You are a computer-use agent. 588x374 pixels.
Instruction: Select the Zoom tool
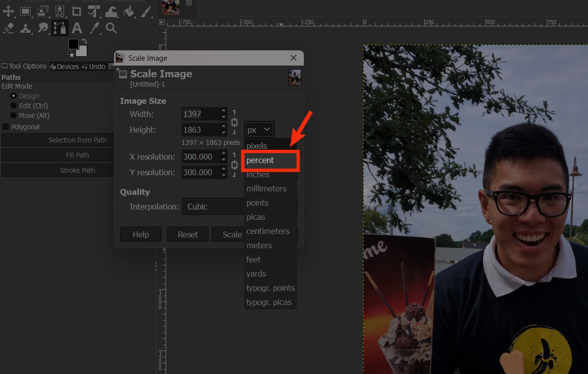(x=111, y=28)
